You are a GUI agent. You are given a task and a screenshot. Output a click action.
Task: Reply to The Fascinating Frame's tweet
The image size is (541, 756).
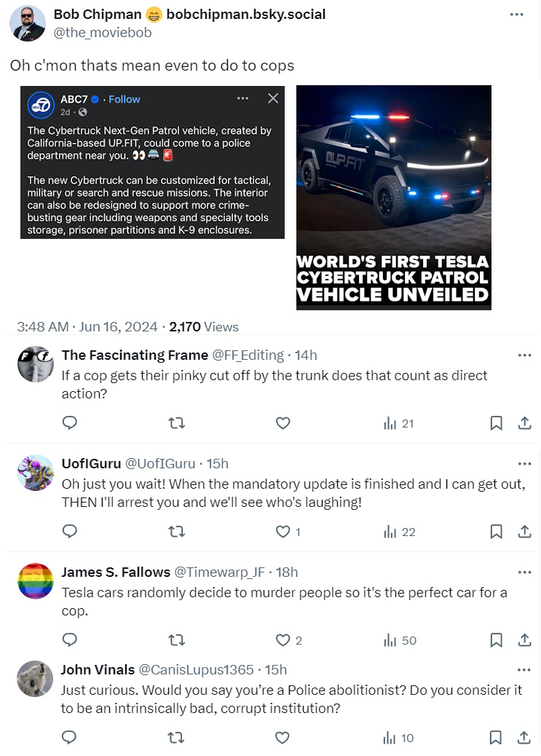[x=70, y=423]
